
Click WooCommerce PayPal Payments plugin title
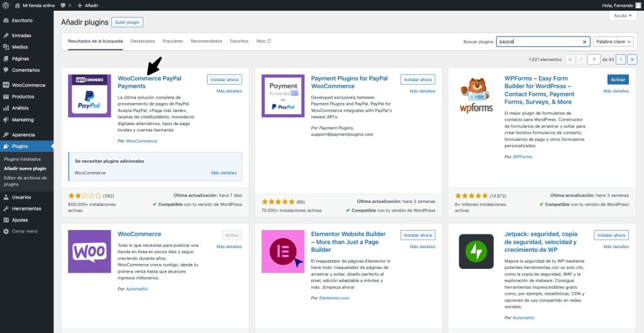[x=150, y=82]
